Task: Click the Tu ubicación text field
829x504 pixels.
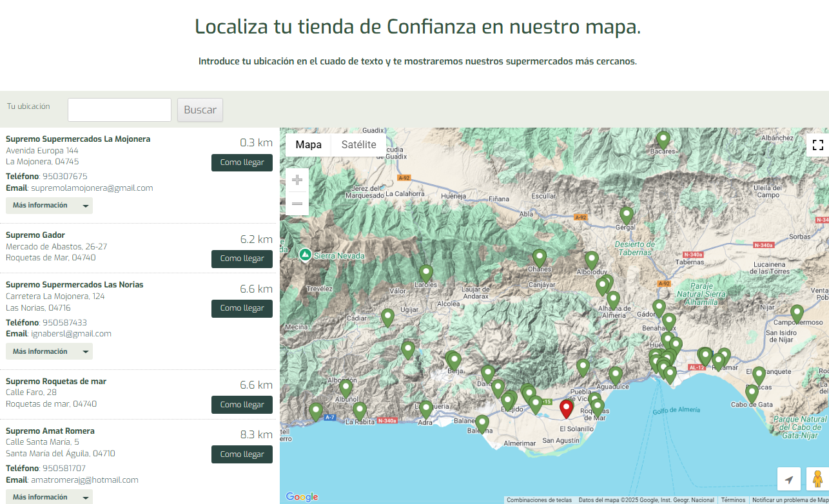Action: coord(119,110)
